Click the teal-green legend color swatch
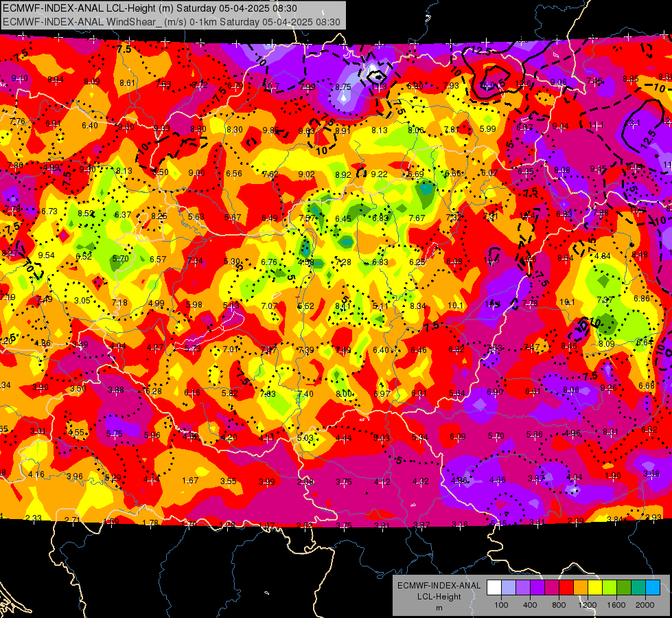This screenshot has width=672, height=618. click(638, 588)
